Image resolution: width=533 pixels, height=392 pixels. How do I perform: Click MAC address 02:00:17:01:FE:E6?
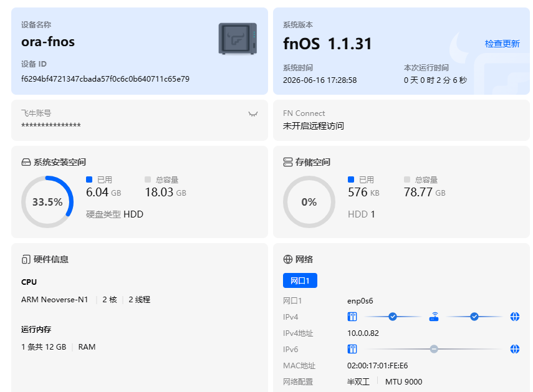pyautogui.click(x=377, y=365)
